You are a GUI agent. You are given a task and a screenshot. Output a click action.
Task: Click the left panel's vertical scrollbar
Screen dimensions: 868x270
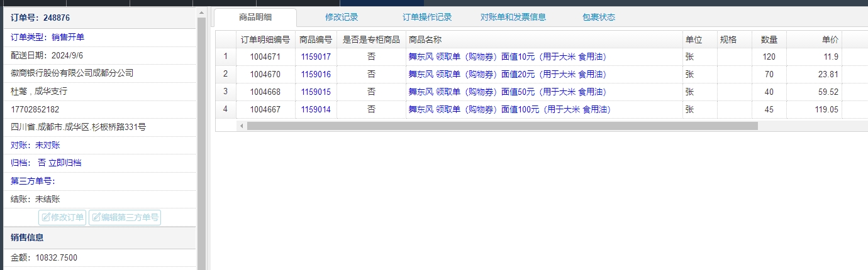(202, 143)
